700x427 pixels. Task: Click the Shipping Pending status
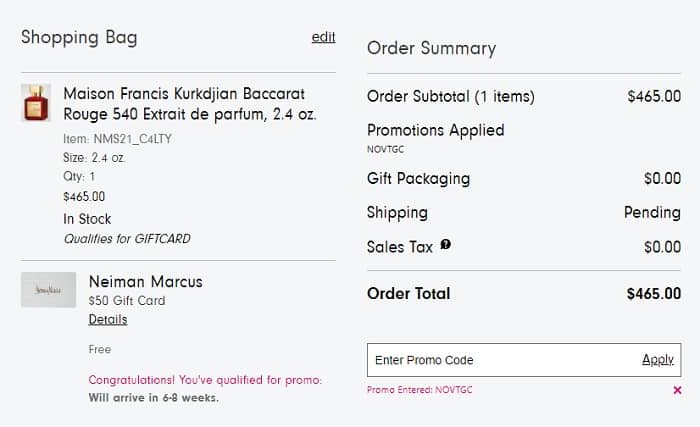(652, 212)
